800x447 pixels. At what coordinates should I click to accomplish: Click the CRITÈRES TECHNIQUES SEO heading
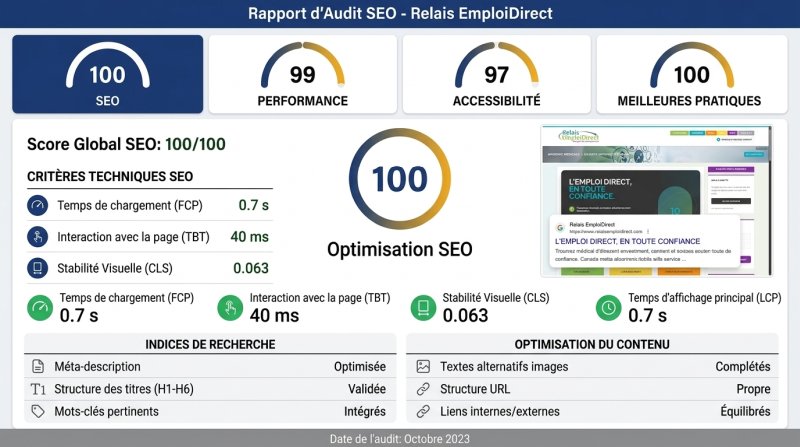click(110, 177)
